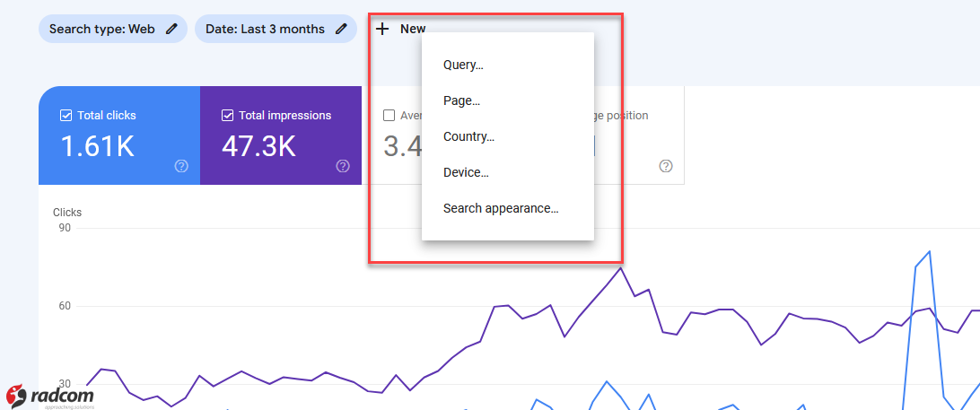Click the 47.3K Total impressions value

coord(258,146)
